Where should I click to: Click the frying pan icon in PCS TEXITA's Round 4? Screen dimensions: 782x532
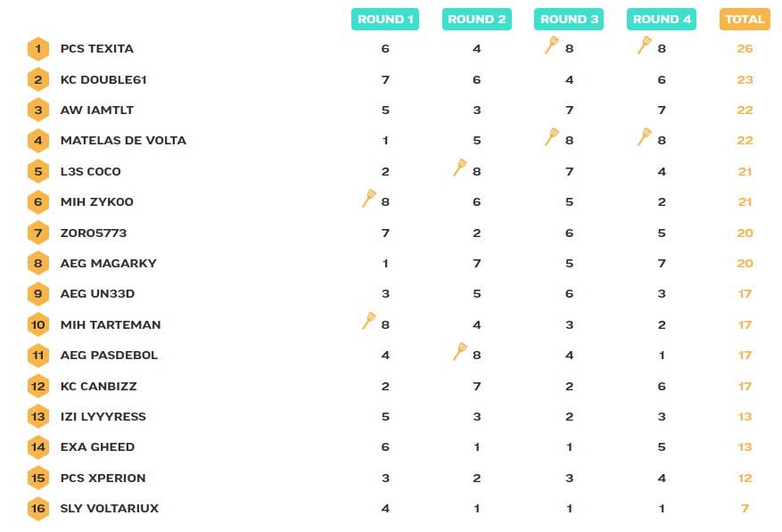click(x=645, y=45)
